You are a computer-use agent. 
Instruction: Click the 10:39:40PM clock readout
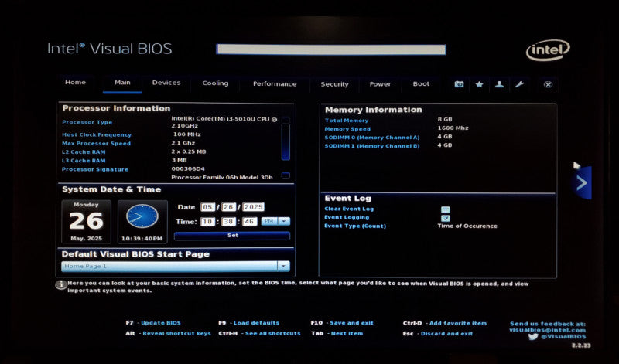(142, 239)
